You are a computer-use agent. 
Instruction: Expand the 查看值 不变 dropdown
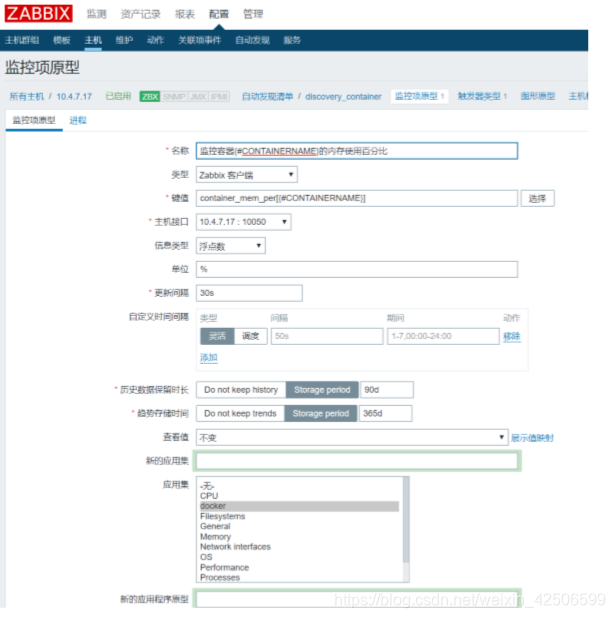[352, 437]
